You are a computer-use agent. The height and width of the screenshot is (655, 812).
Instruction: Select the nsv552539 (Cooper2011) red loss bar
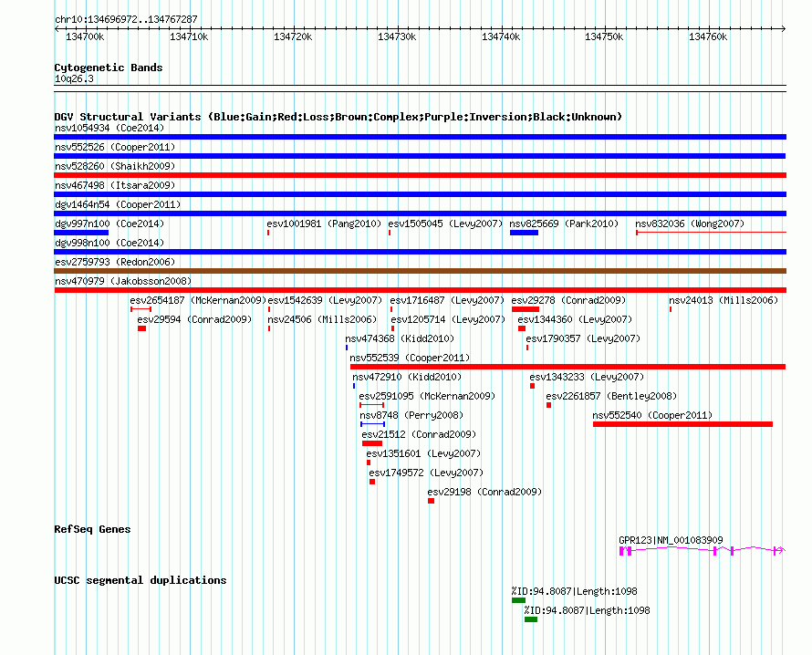tap(568, 367)
